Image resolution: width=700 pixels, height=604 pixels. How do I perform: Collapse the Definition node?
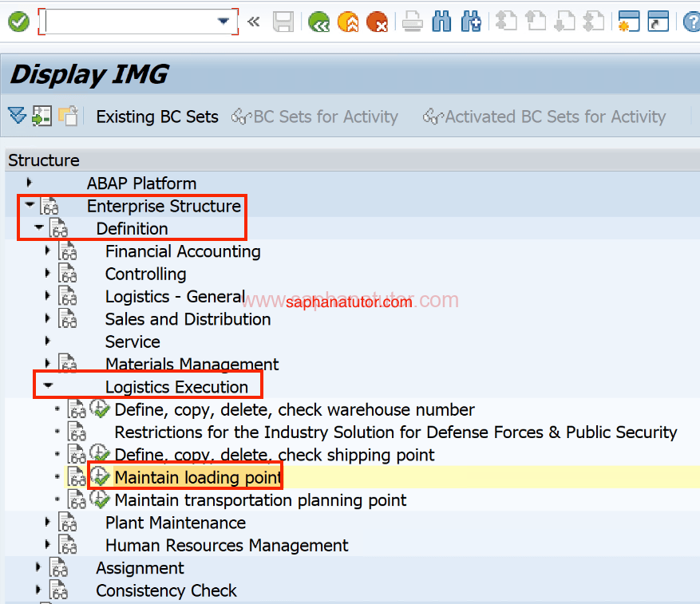pyautogui.click(x=39, y=227)
